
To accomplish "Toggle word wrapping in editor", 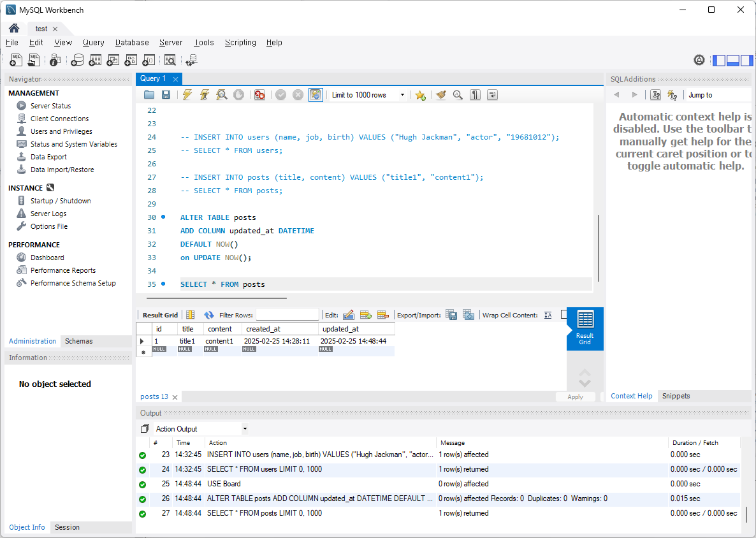I will (x=492, y=95).
